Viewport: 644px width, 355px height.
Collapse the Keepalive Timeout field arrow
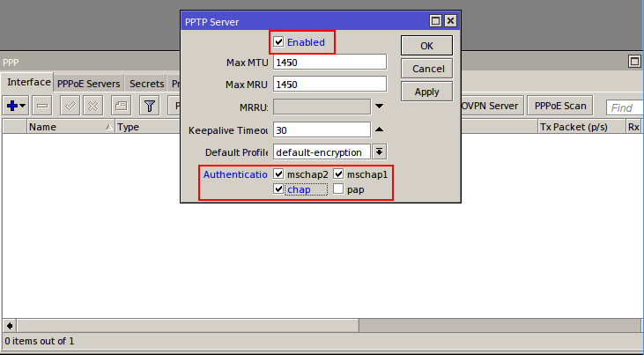pos(379,129)
